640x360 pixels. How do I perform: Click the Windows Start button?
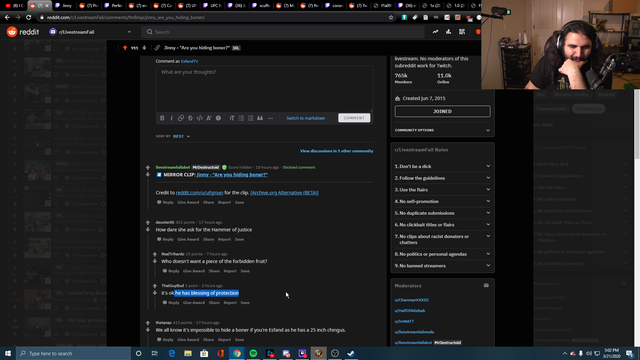point(8,353)
